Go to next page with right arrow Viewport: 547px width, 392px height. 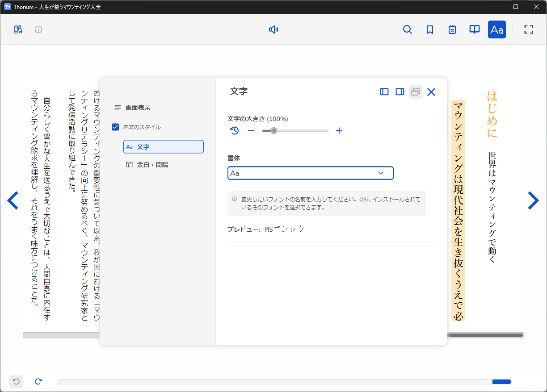533,200
